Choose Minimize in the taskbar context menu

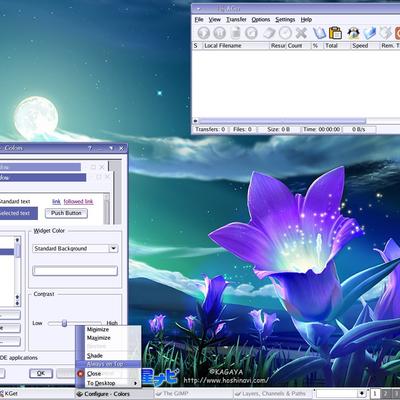coord(108,329)
